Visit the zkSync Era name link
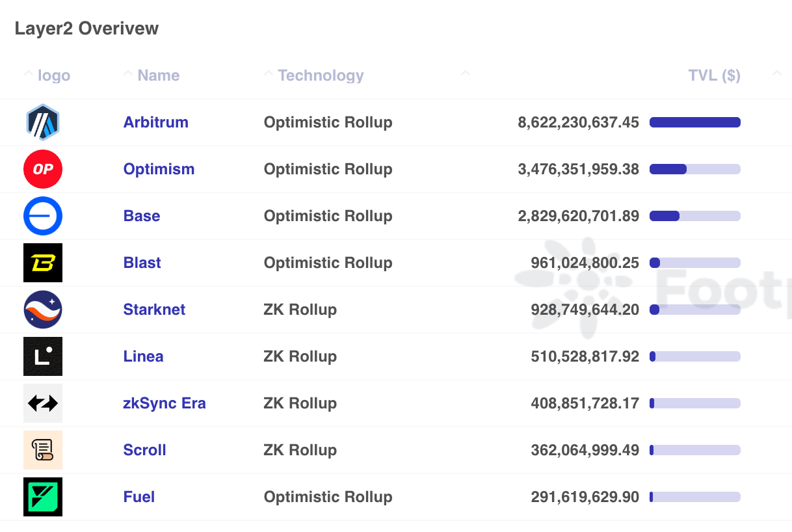 tap(165, 403)
